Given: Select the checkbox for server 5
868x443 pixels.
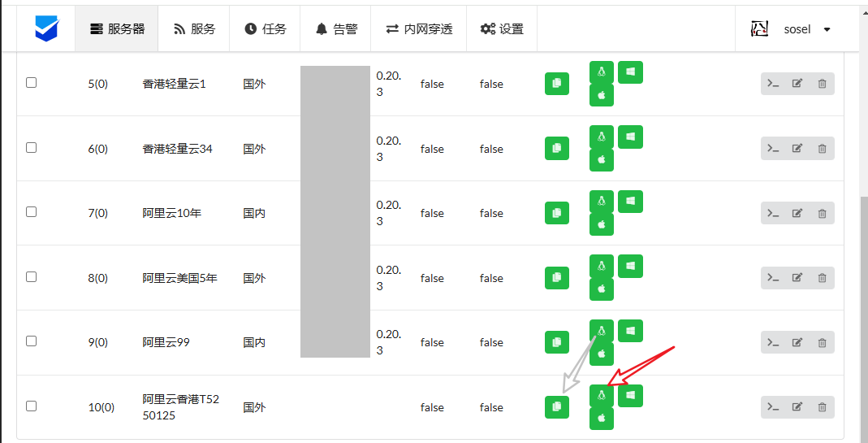Looking at the screenshot, I should 32,83.
